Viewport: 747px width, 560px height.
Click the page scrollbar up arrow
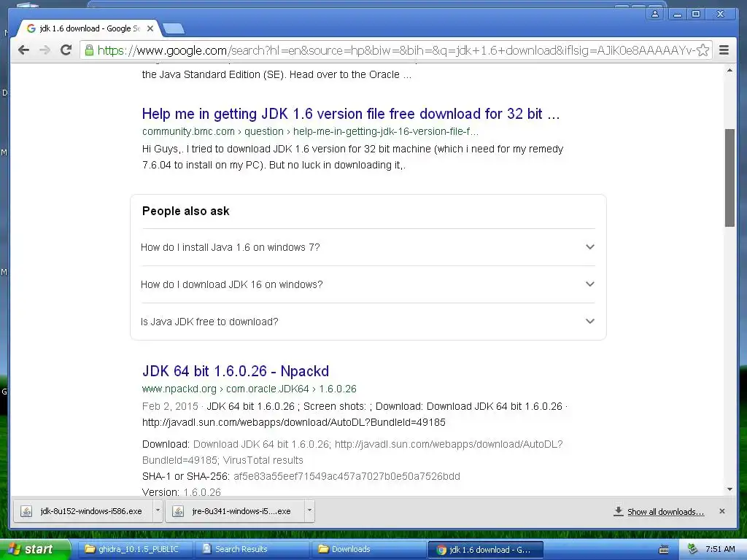729,71
